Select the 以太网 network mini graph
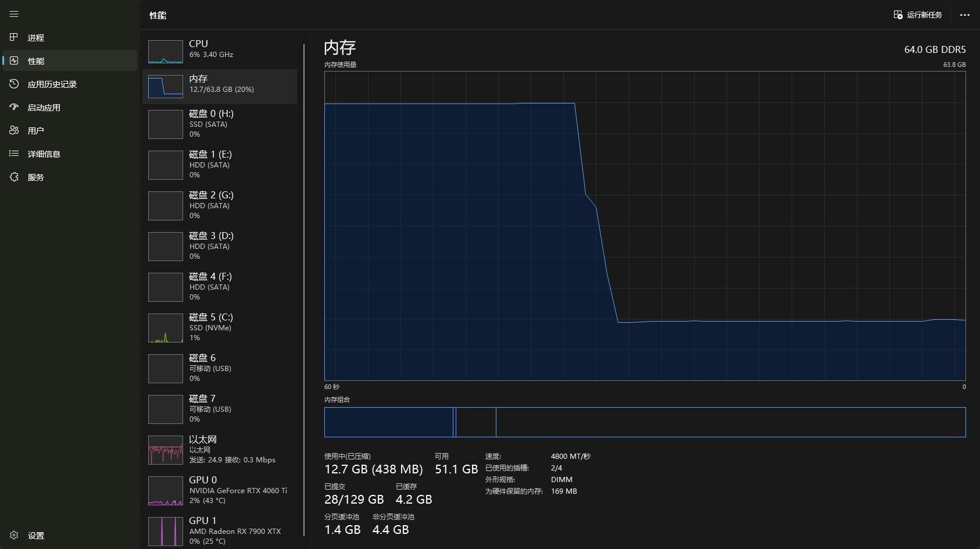 click(166, 450)
